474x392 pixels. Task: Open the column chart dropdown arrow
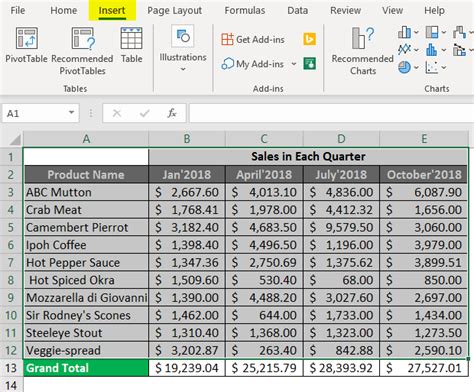tap(416, 32)
